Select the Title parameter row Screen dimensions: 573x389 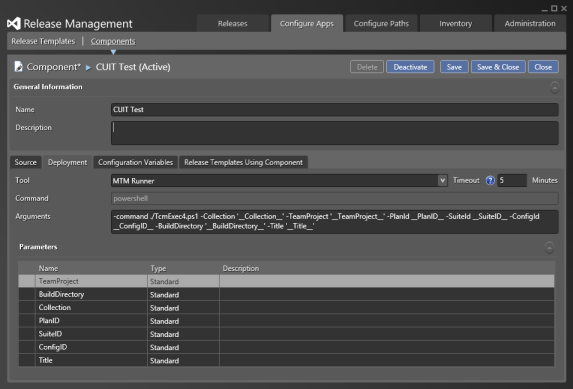coord(286,360)
